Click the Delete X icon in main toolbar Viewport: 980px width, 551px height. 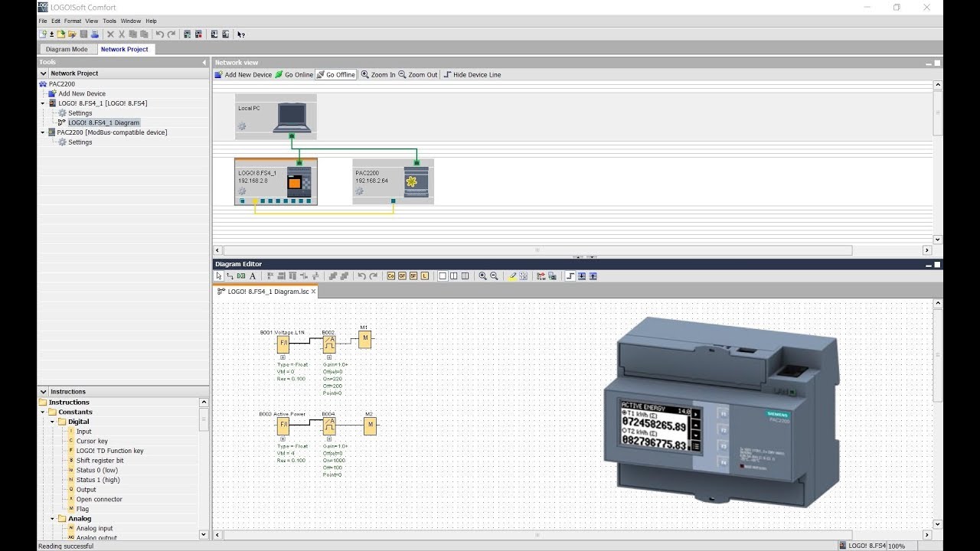click(110, 34)
